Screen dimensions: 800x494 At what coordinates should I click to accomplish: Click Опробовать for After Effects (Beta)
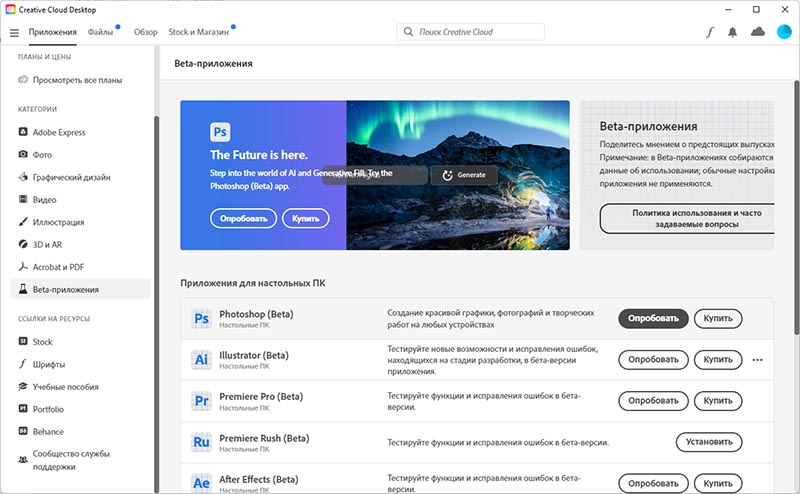[x=653, y=483]
